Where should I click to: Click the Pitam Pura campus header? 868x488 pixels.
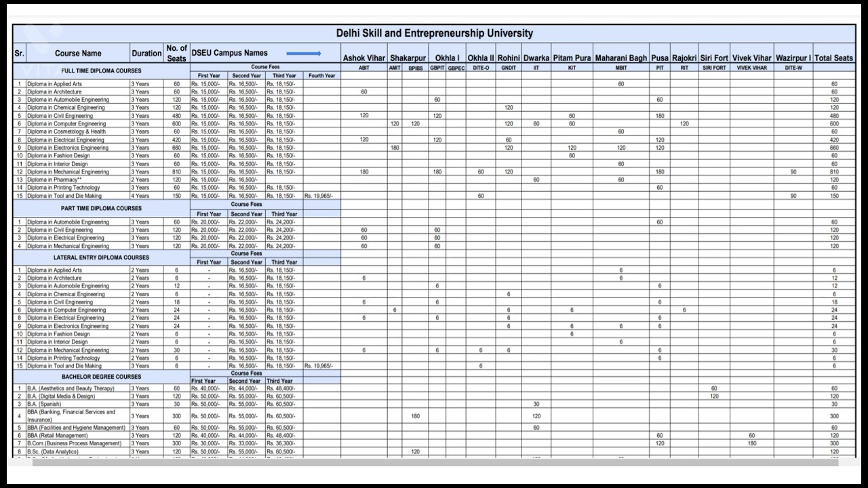coord(572,58)
